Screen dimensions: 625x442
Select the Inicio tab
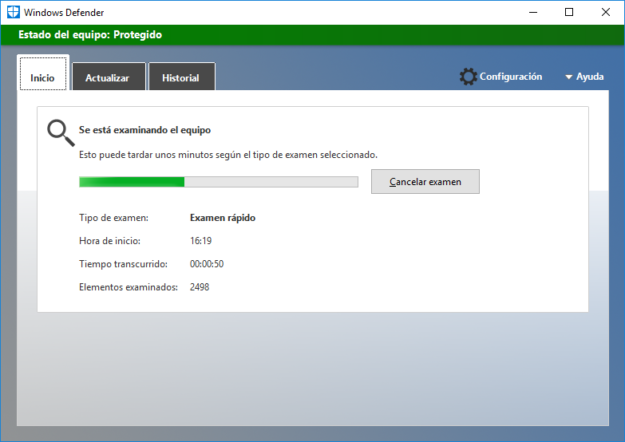[43, 74]
